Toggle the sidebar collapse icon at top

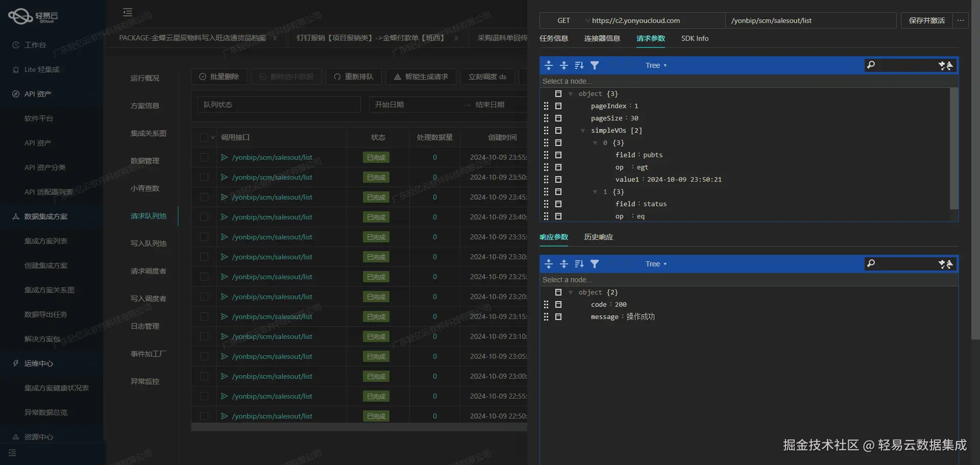point(128,12)
